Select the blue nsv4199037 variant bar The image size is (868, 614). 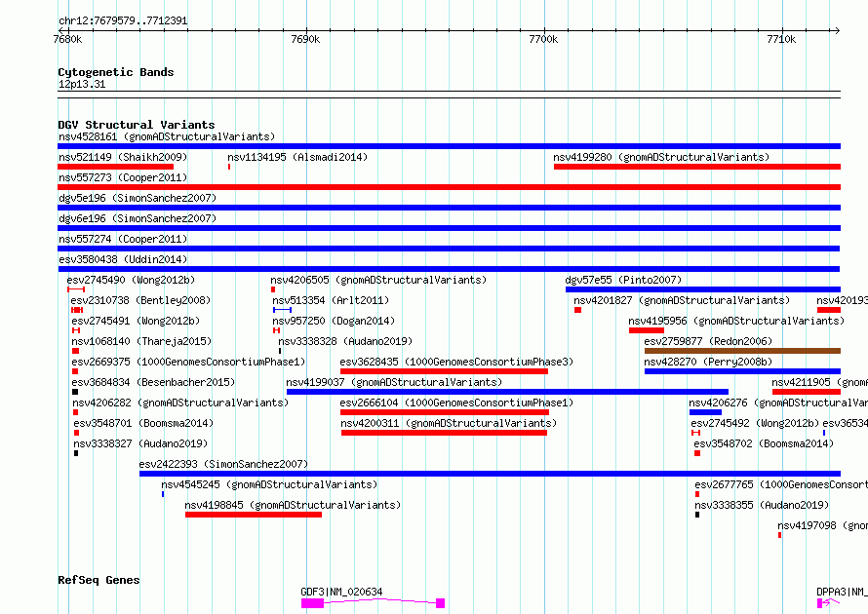point(507,392)
